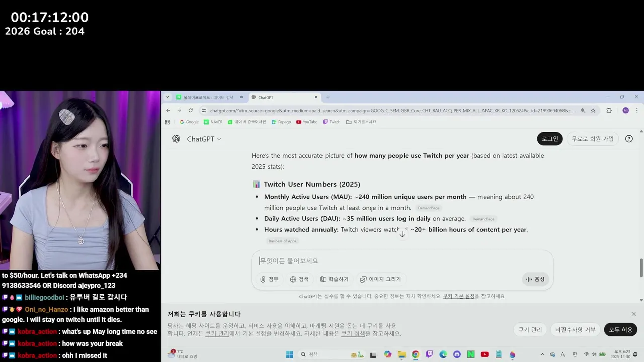Open the Chrome three-dot menu
This screenshot has width=644, height=362.
coord(637,110)
